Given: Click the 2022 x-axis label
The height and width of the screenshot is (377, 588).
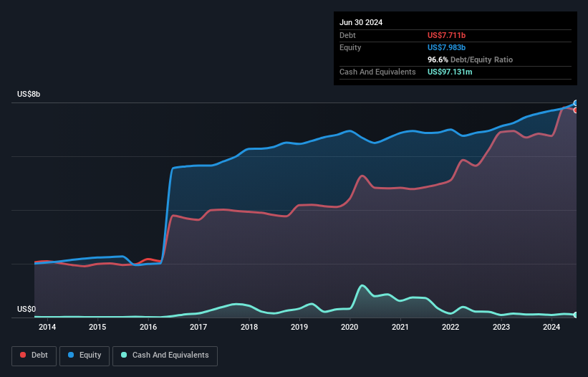Looking at the screenshot, I should (450, 327).
